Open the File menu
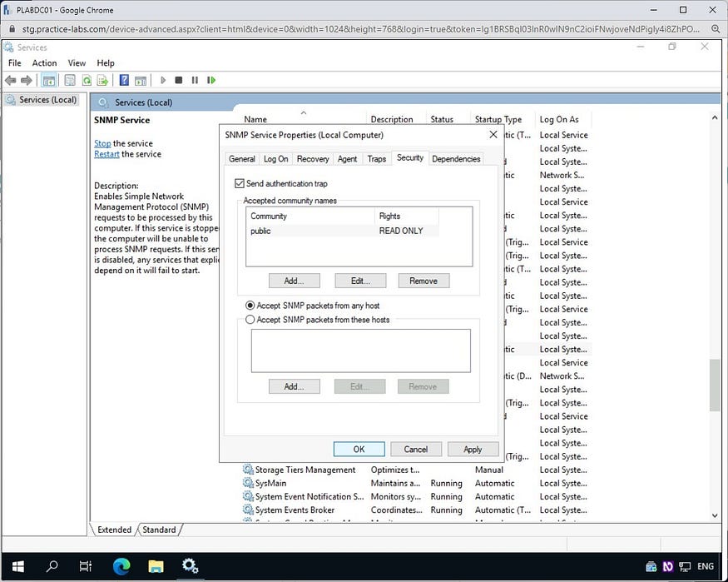 (15, 62)
